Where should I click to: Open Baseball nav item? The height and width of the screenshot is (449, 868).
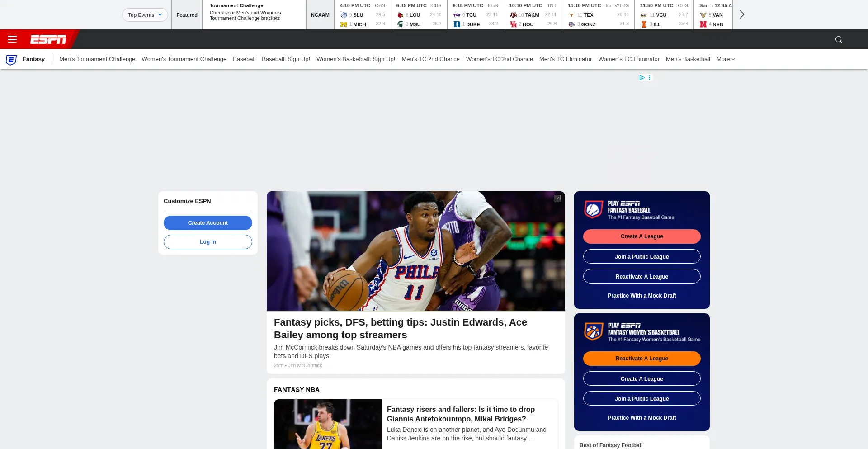click(244, 59)
